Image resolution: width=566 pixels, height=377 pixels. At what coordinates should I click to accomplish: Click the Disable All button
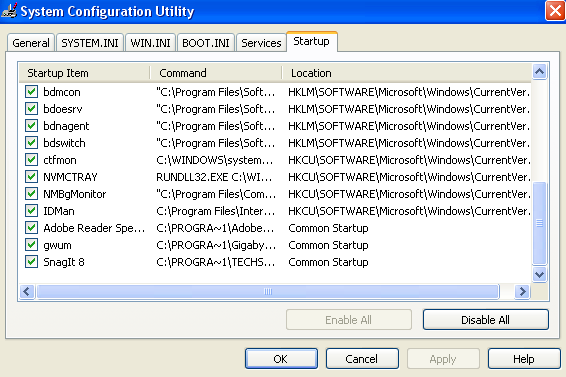click(x=486, y=320)
